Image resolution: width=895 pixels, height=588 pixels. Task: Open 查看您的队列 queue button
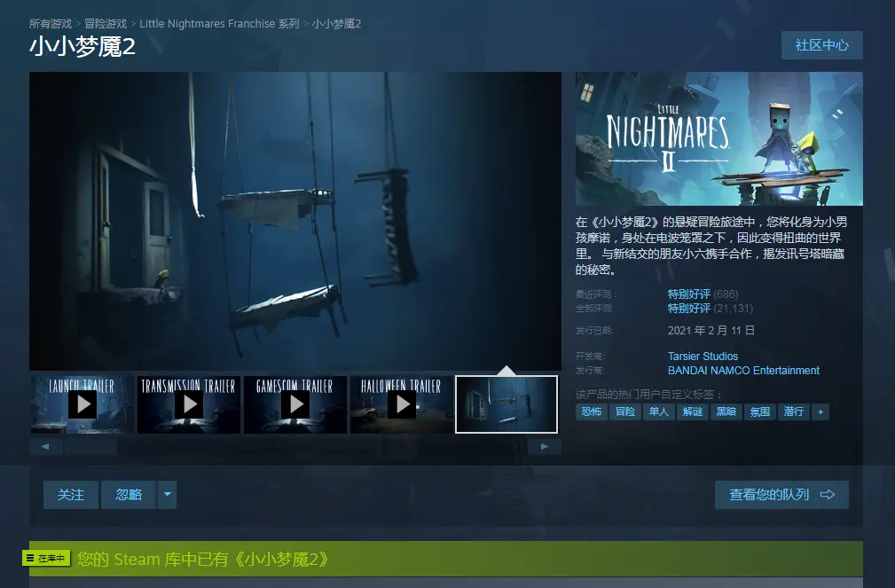pyautogui.click(x=781, y=494)
